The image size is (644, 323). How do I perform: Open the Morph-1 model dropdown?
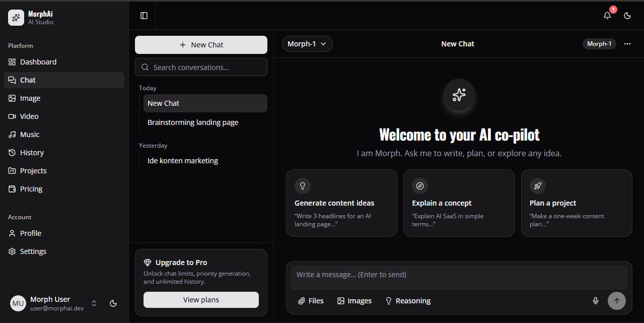(307, 44)
